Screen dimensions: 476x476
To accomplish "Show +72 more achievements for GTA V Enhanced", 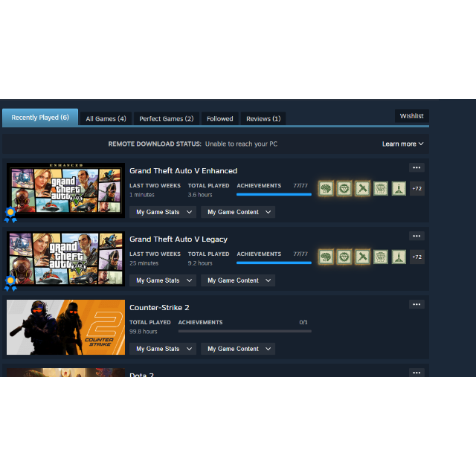I will [416, 188].
